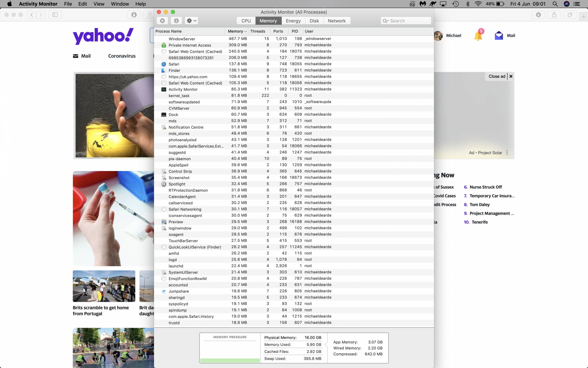Viewport: 588px width, 368px height.
Task: Click the Preview process icon
Action: (164, 222)
